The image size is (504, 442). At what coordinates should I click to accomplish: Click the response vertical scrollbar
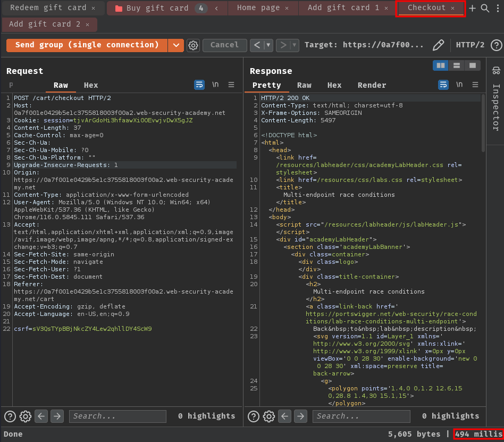(483, 123)
